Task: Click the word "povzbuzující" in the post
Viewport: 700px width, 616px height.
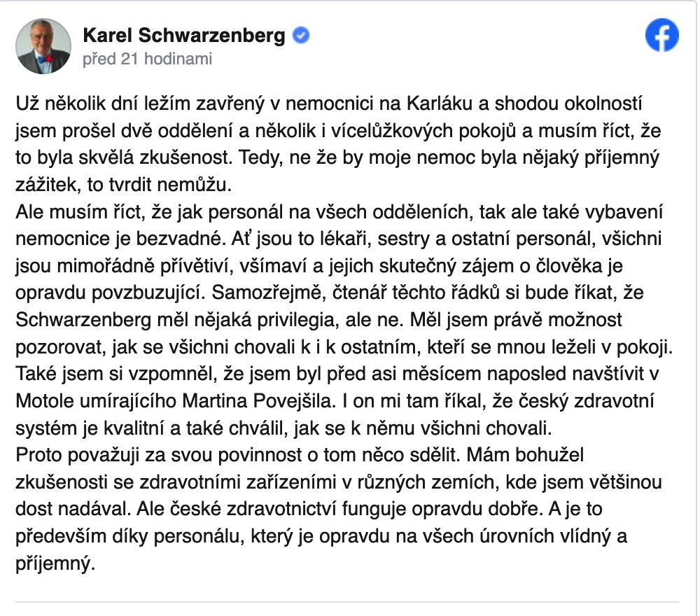Action: [155, 293]
